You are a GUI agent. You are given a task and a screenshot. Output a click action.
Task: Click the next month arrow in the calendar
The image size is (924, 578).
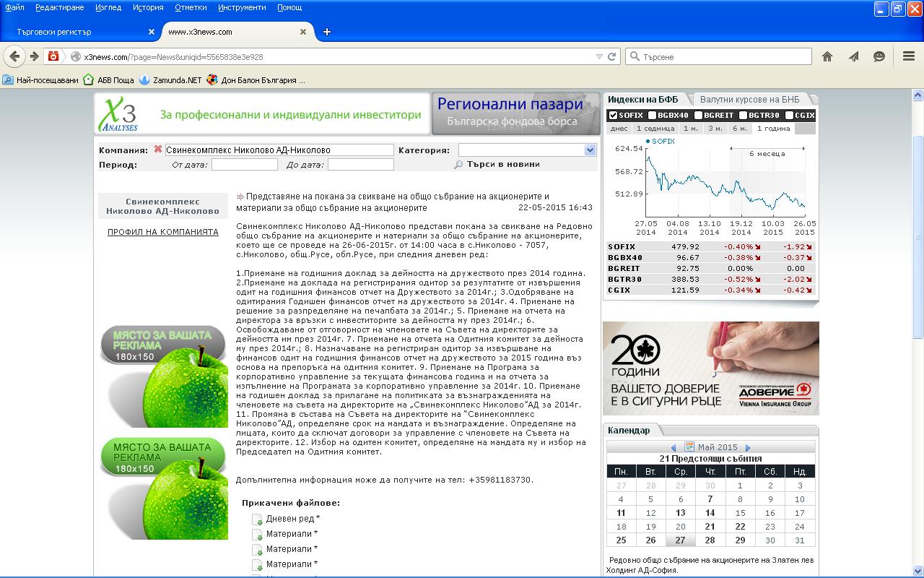tap(748, 448)
